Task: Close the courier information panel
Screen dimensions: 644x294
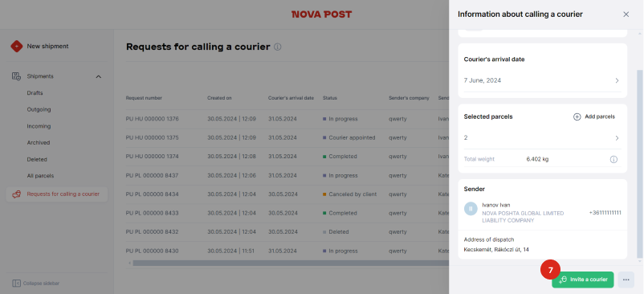Action: (x=626, y=14)
